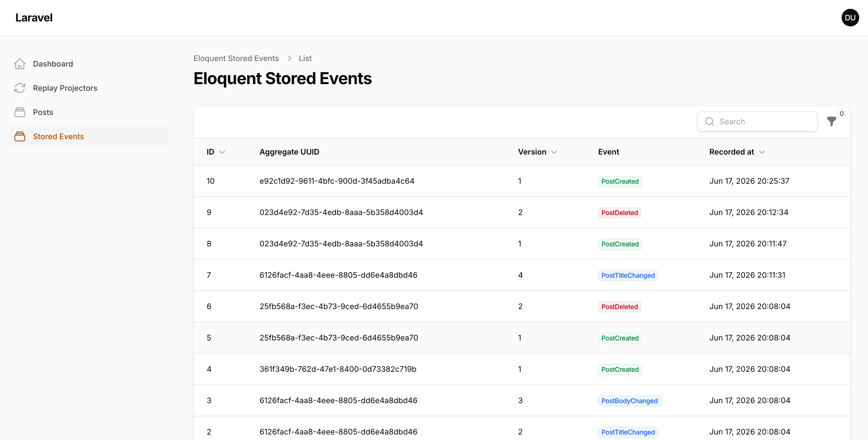Click the Version cell 4 in row 7
Image resolution: width=868 pixels, height=440 pixels.
tap(520, 275)
